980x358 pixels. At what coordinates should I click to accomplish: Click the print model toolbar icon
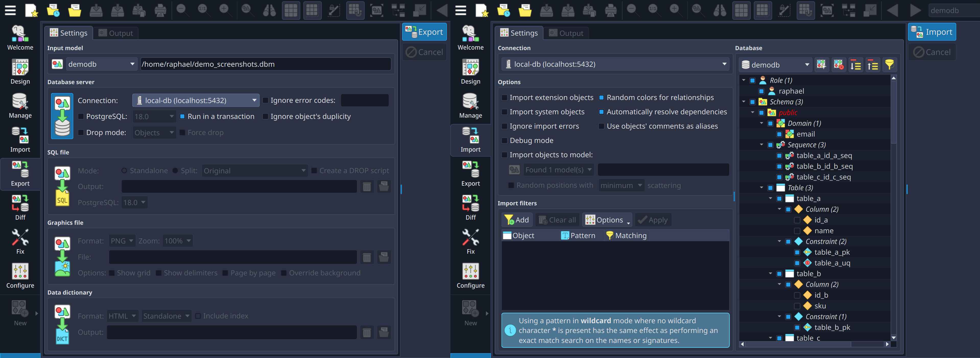(x=161, y=10)
